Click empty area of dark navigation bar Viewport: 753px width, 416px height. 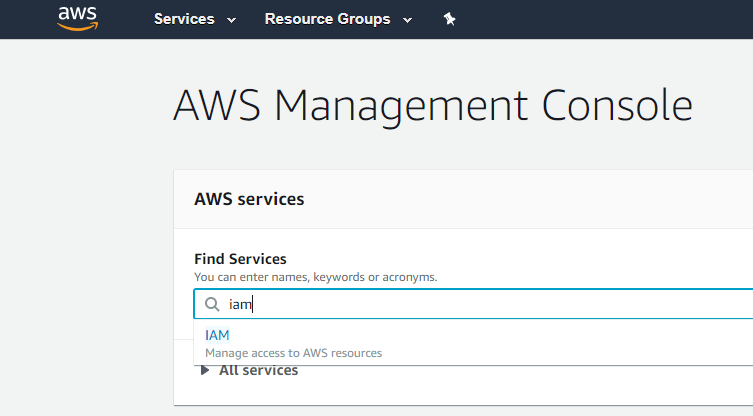click(x=600, y=19)
